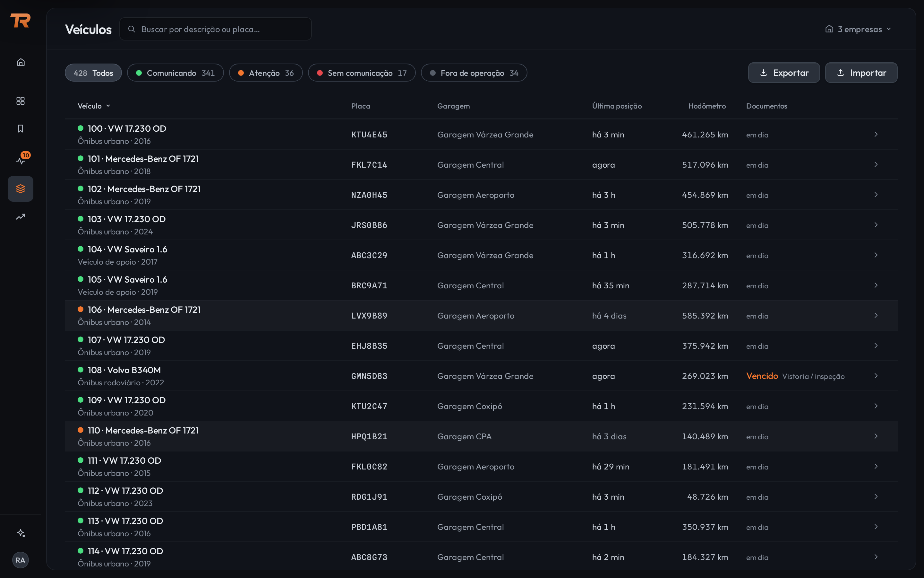Image resolution: width=924 pixels, height=578 pixels.
Task: Click the magnifier icon in the search box
Action: [132, 29]
